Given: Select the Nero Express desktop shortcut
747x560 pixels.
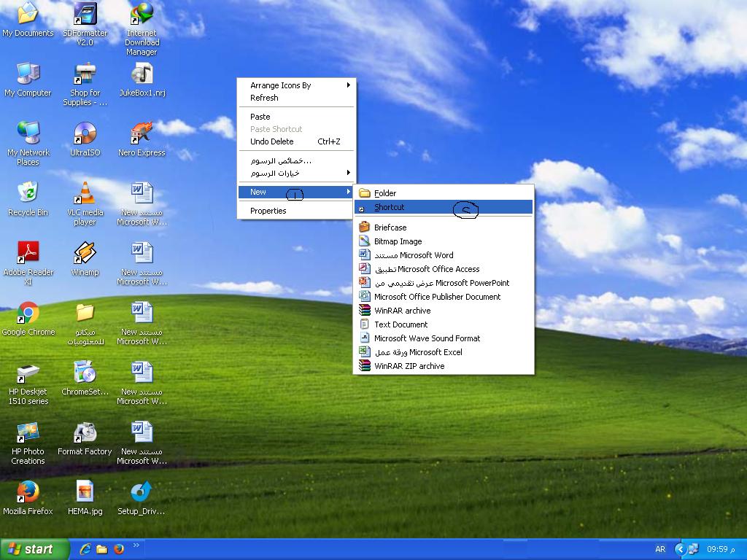Looking at the screenshot, I should (142, 139).
